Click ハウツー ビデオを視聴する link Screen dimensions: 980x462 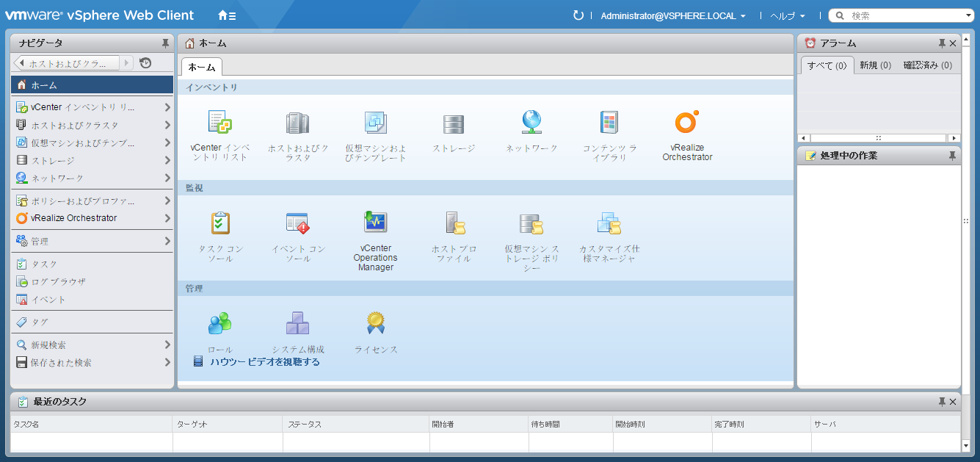click(x=264, y=362)
